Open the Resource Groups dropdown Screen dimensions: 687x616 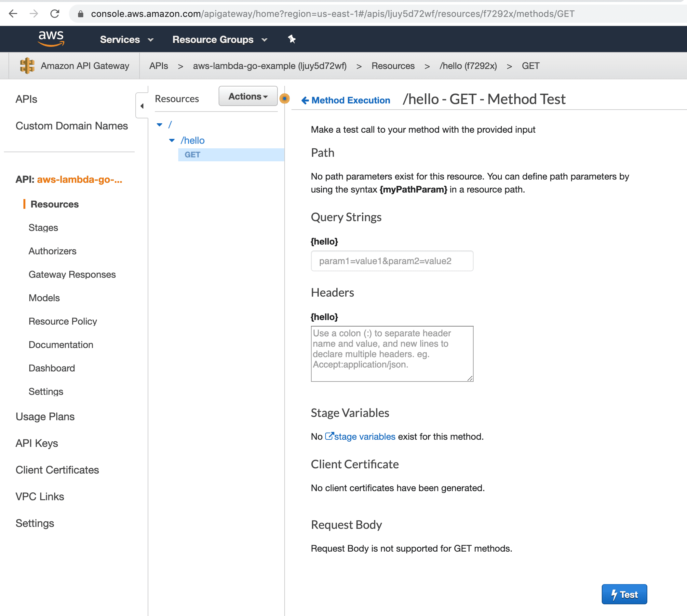click(220, 39)
